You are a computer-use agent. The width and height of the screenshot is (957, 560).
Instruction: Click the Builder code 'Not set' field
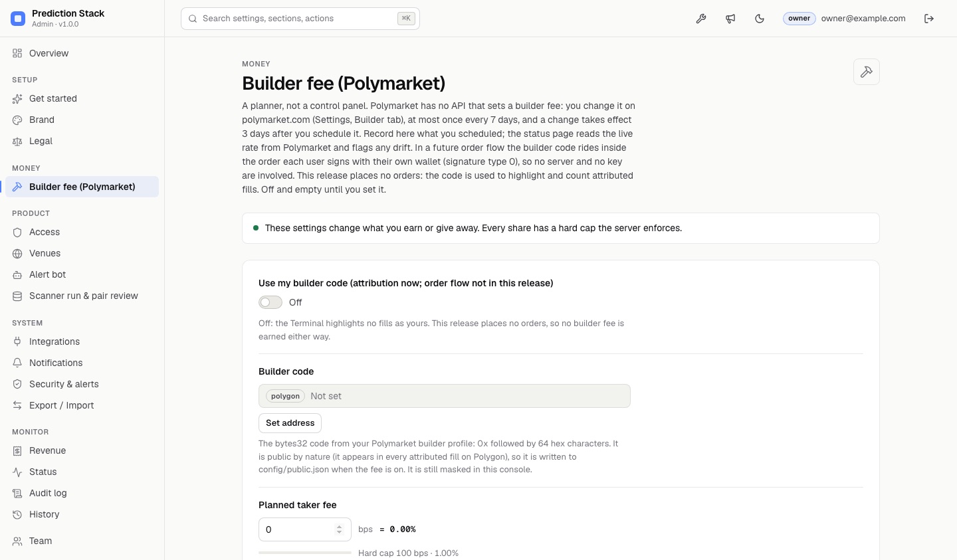445,396
